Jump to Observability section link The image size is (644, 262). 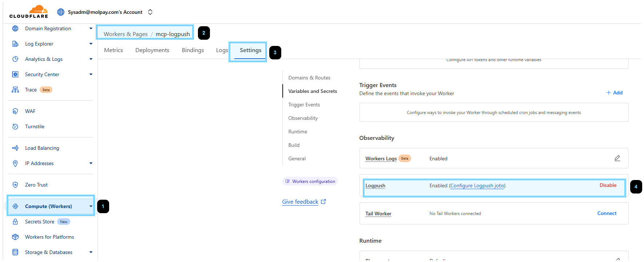click(x=303, y=118)
